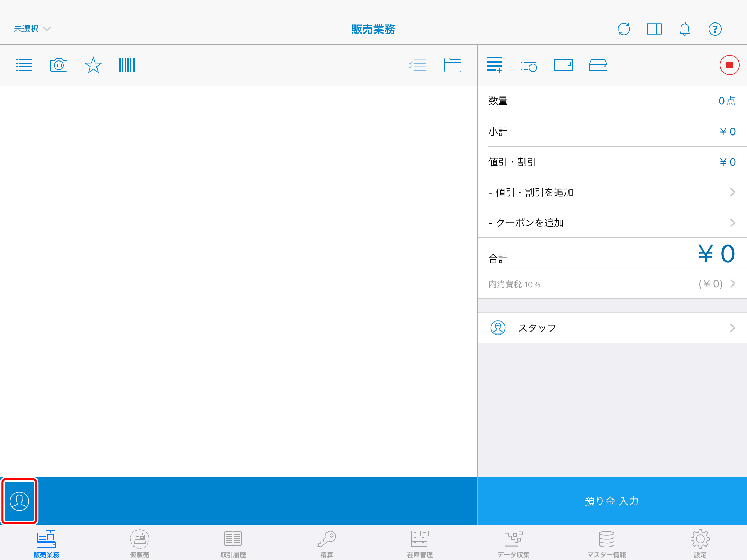Click the 販売業務 page title
747x560 pixels.
373,29
